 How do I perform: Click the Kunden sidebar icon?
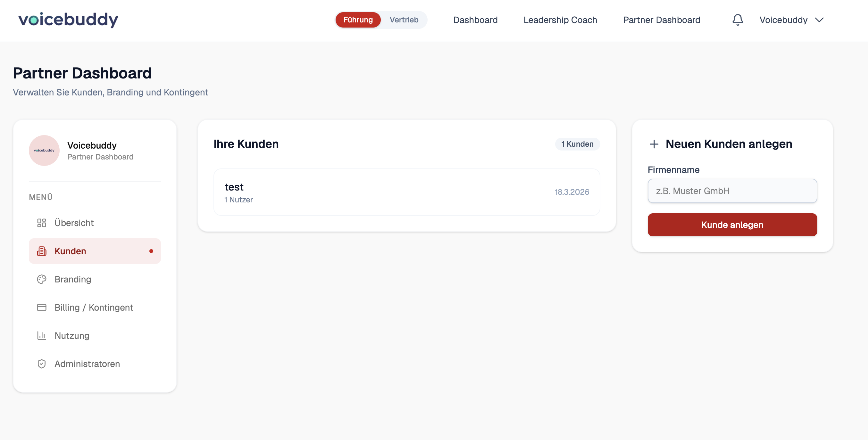[41, 251]
